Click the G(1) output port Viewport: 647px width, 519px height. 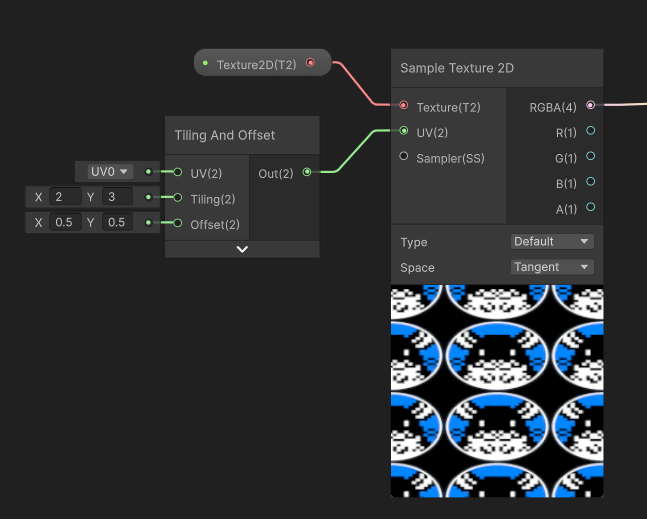(x=590, y=156)
